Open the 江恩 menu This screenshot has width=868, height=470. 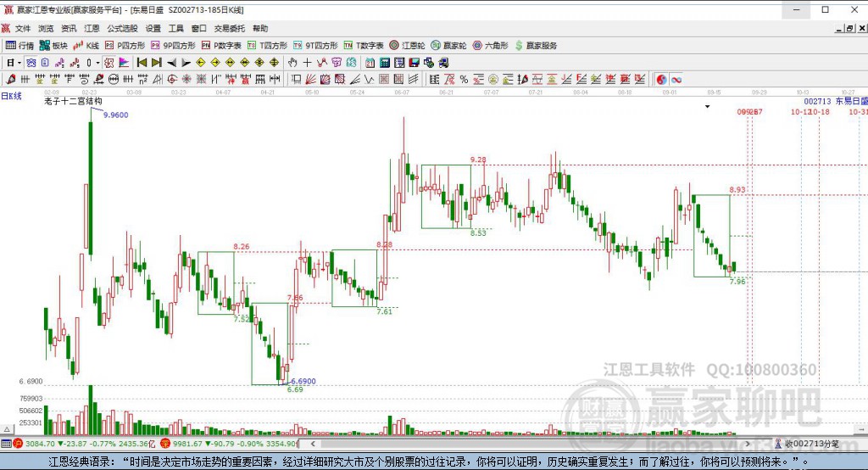click(x=92, y=28)
